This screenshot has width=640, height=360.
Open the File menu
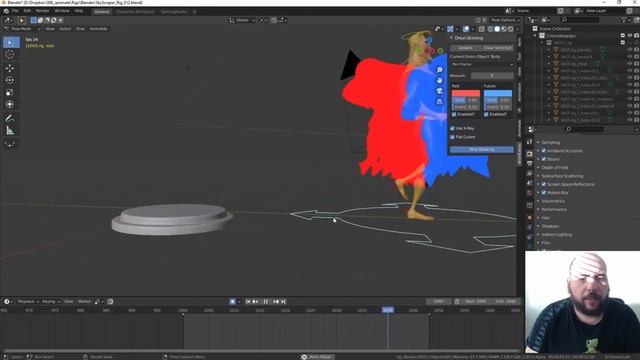(x=15, y=11)
